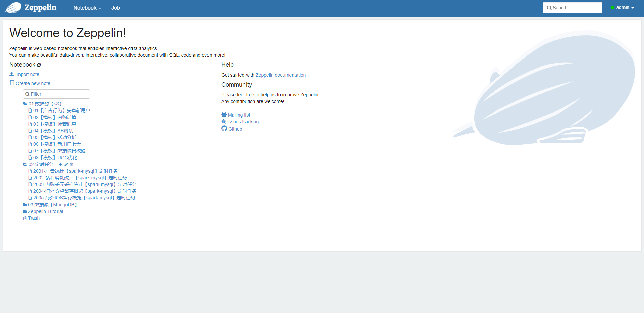The image size is (644, 313).
Task: Click the bug icon for Issues tracking
Action: (x=224, y=122)
